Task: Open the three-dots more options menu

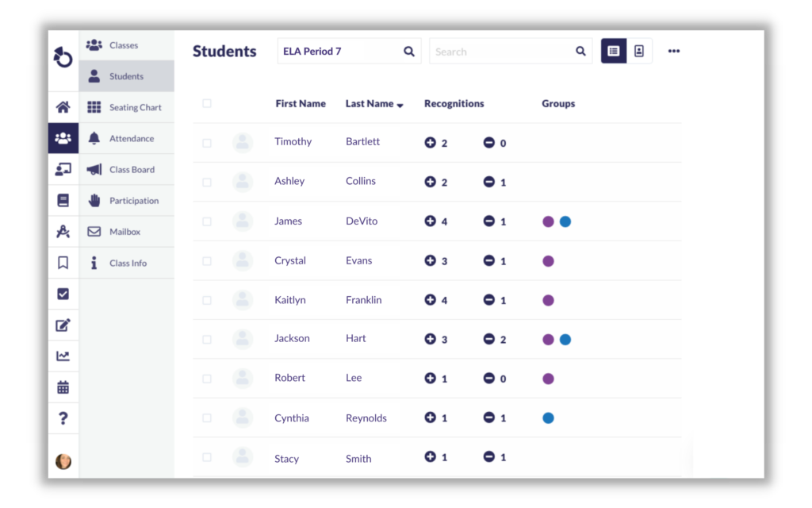Action: coord(674,51)
